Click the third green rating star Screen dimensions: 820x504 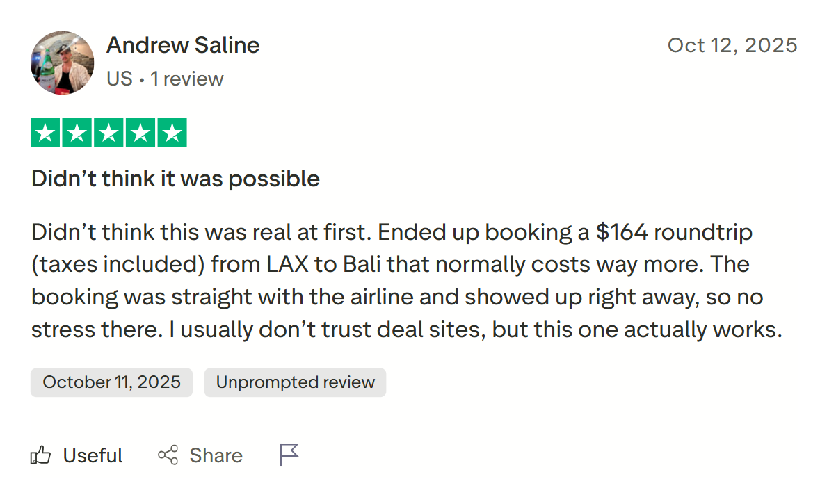point(108,133)
